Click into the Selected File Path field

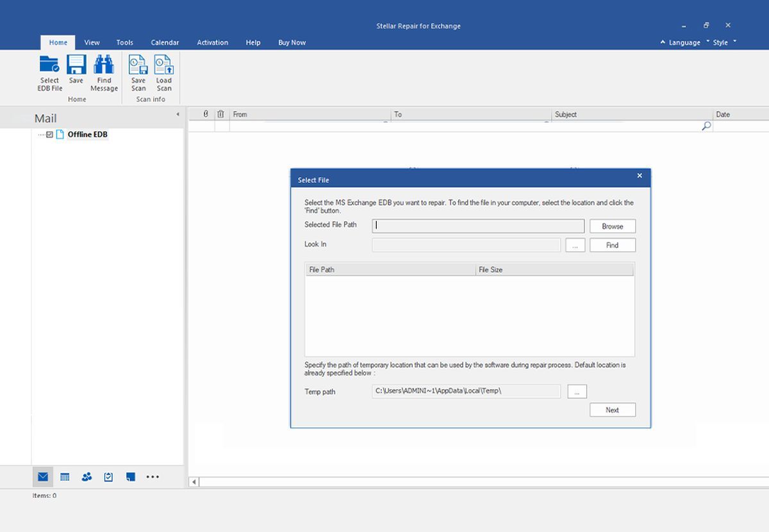pyautogui.click(x=478, y=226)
